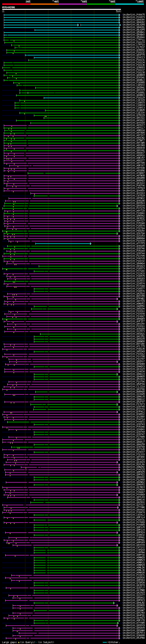
Task: Select hit label UniRef100_O22077
Action: (133, 595)
